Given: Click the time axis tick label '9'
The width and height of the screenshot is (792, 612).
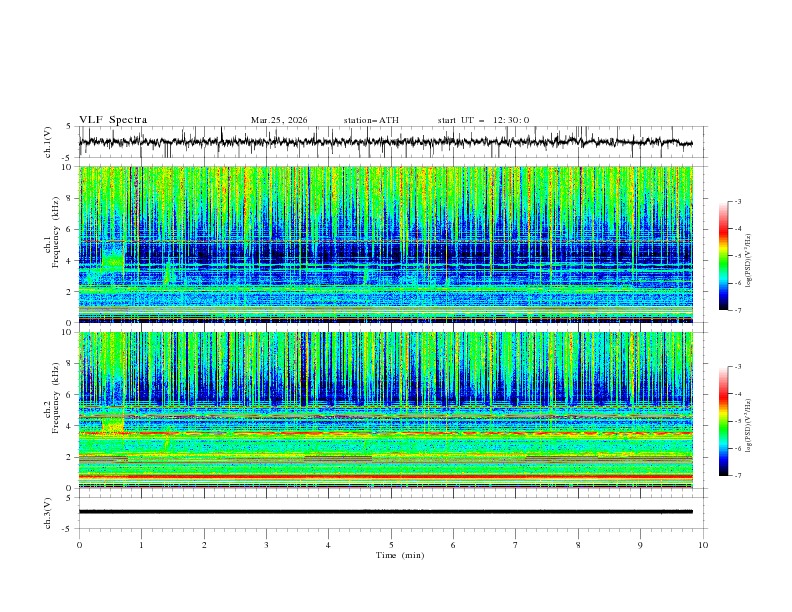Looking at the screenshot, I should pos(640,545).
